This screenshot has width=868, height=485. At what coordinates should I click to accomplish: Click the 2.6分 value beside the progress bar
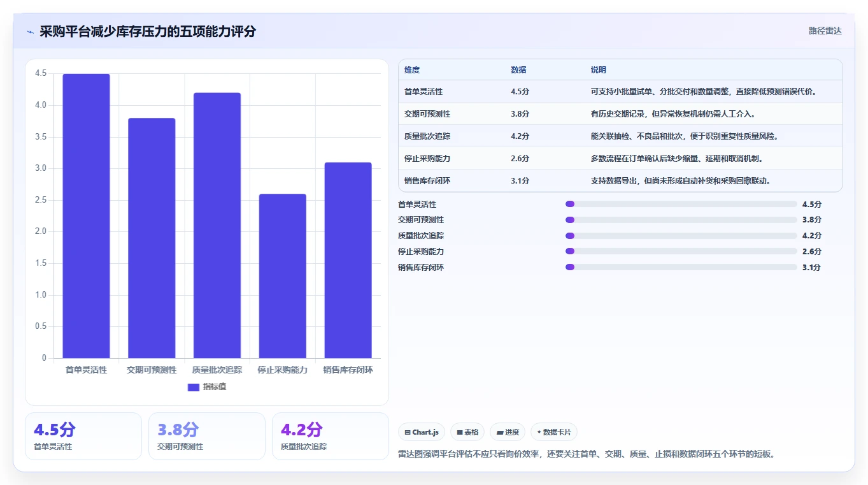click(x=812, y=252)
